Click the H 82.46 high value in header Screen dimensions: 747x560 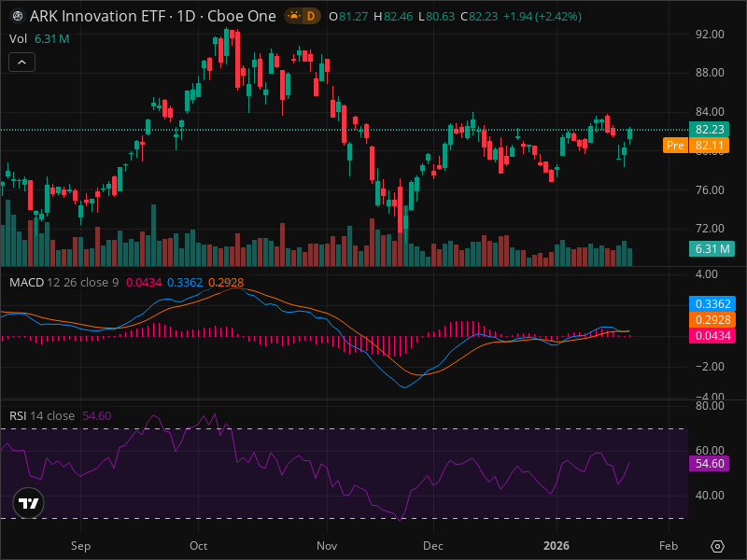(393, 16)
